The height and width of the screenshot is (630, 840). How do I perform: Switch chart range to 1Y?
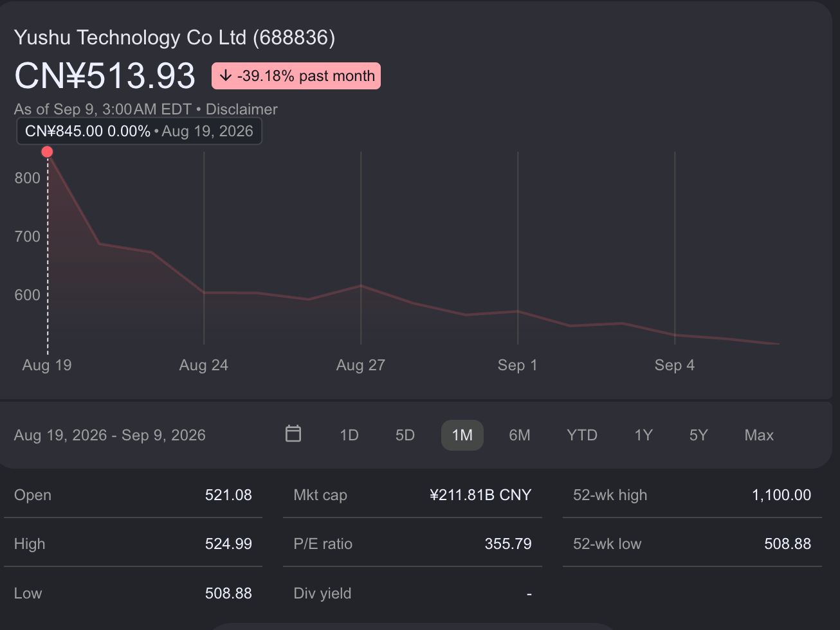click(x=644, y=435)
